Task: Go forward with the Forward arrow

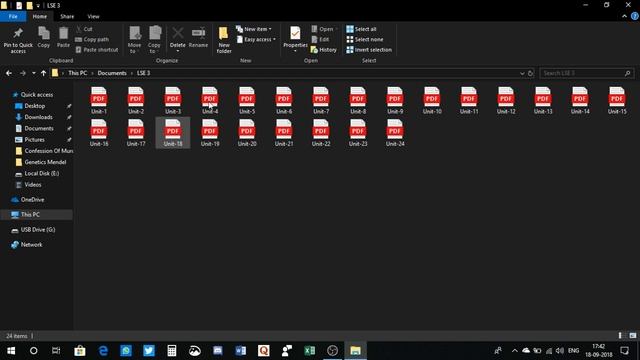Action: click(x=23, y=73)
